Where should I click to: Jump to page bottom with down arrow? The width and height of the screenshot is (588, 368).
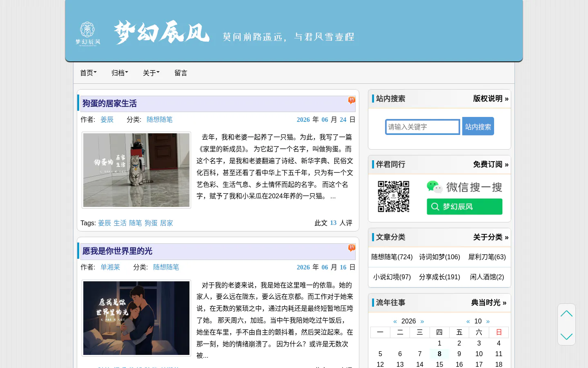pos(566,336)
